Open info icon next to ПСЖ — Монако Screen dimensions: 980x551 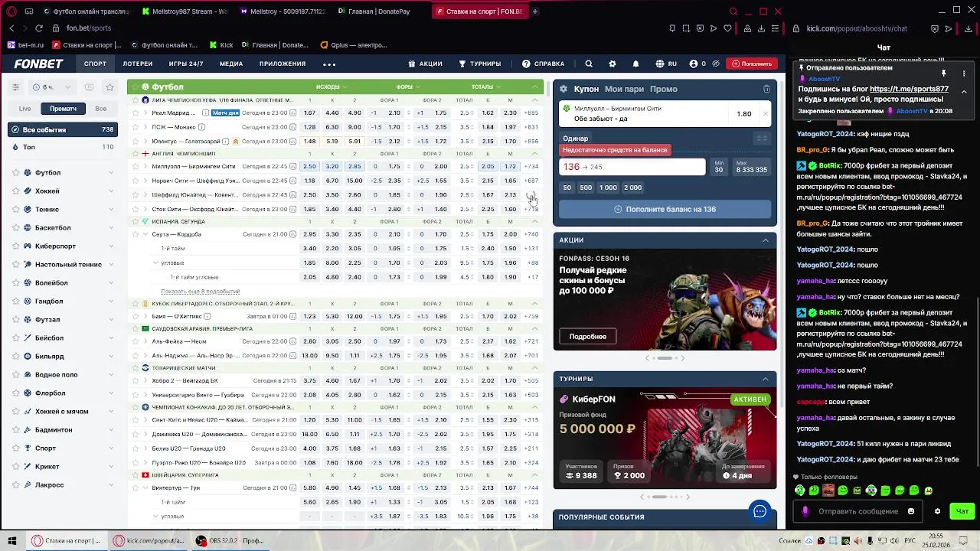coord(202,127)
